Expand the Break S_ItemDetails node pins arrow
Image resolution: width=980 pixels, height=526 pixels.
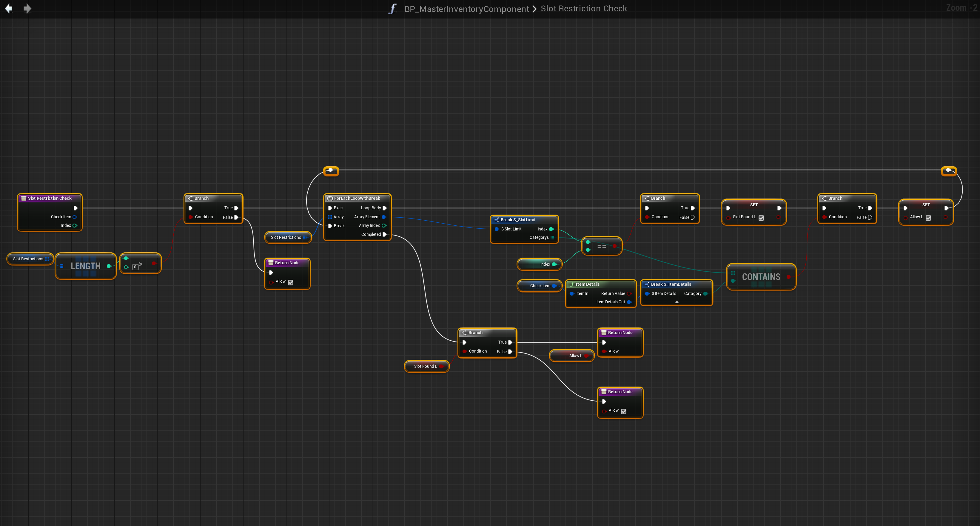pos(677,302)
